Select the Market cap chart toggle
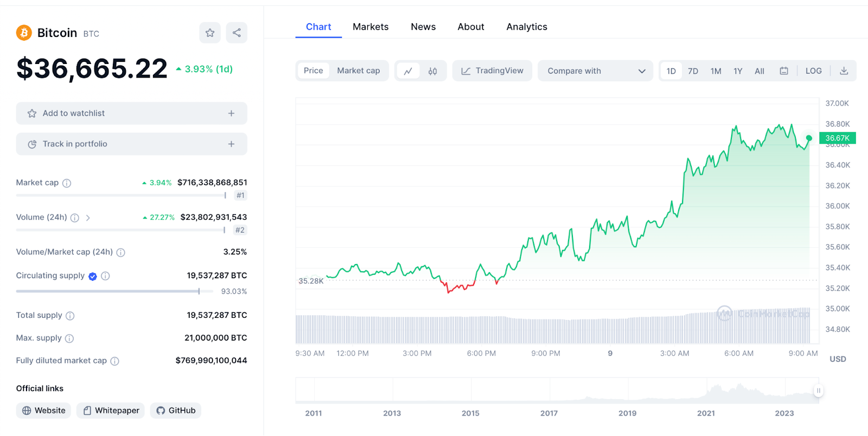 coord(359,71)
